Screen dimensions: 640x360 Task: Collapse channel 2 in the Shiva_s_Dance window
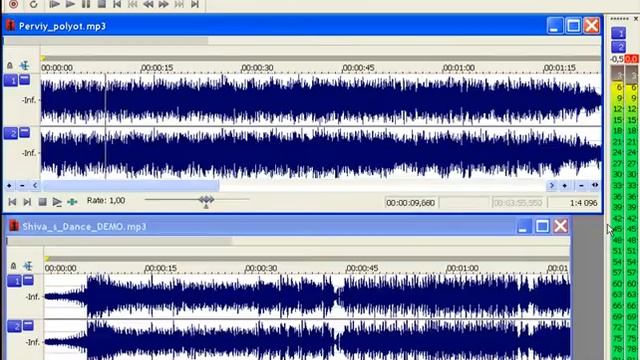(x=28, y=325)
